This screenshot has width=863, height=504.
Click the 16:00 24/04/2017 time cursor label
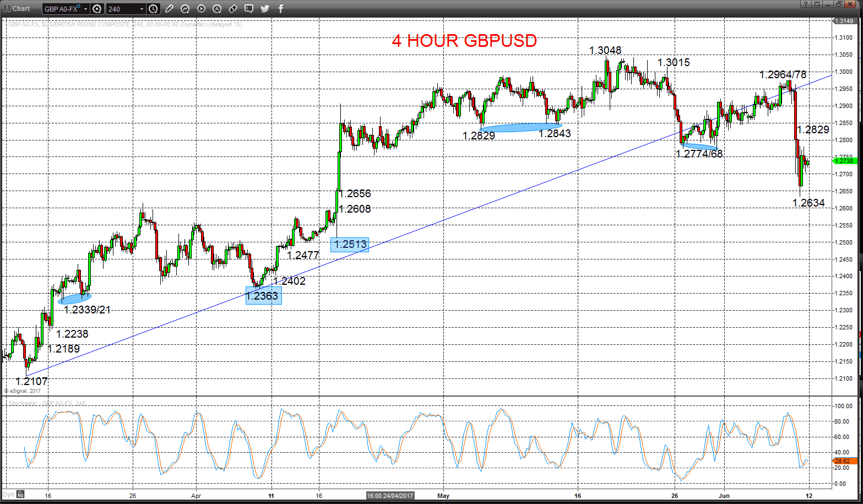pyautogui.click(x=390, y=496)
